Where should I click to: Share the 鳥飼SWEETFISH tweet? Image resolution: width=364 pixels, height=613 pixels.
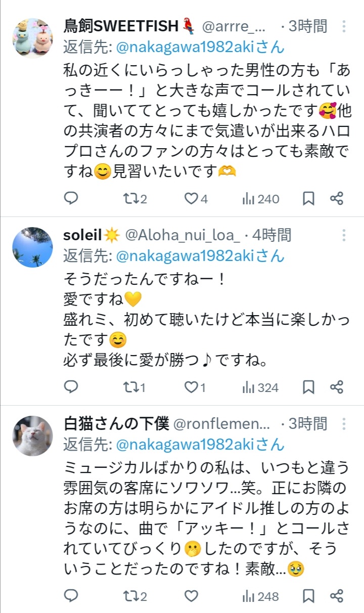pyautogui.click(x=337, y=198)
